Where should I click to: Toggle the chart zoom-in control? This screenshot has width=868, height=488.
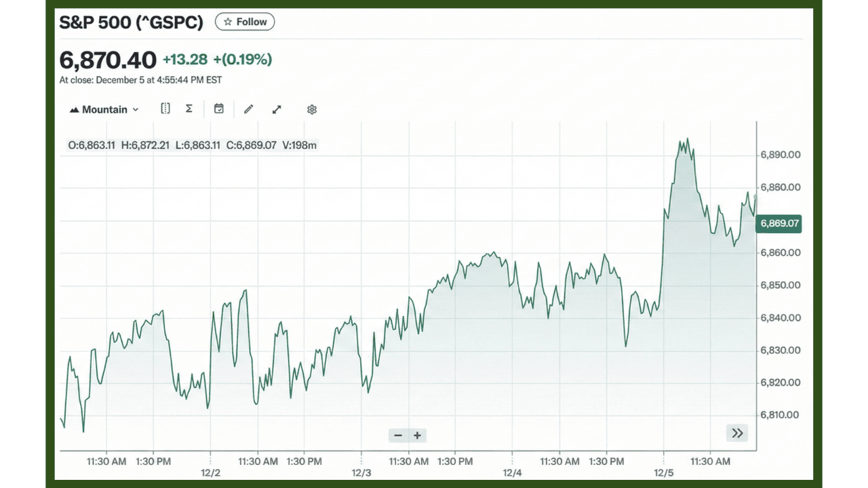coord(417,435)
